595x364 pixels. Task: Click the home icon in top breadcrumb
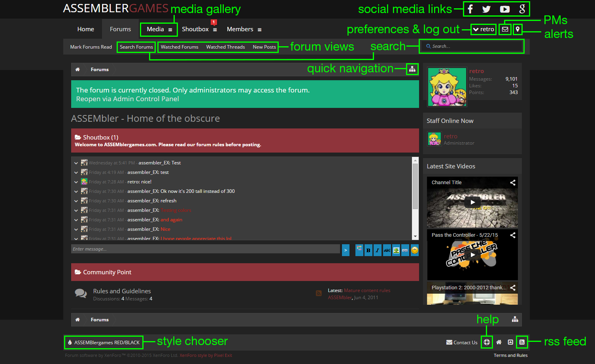click(x=77, y=70)
